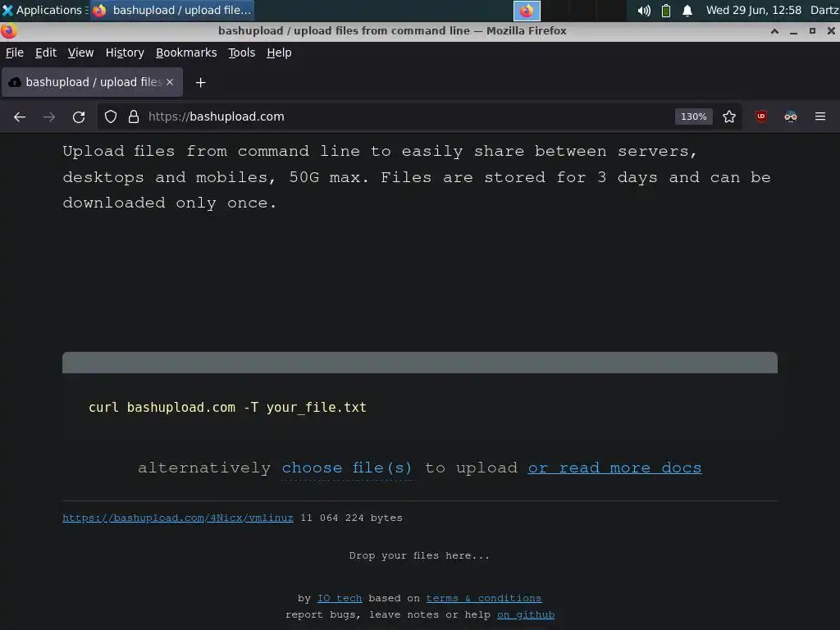Open the volume control icon

[x=644, y=11]
